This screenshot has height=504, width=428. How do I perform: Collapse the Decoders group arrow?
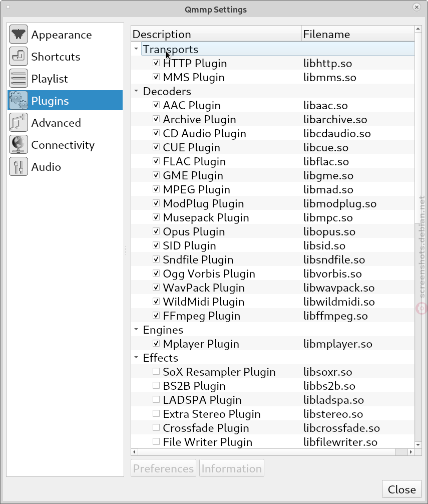(136, 91)
